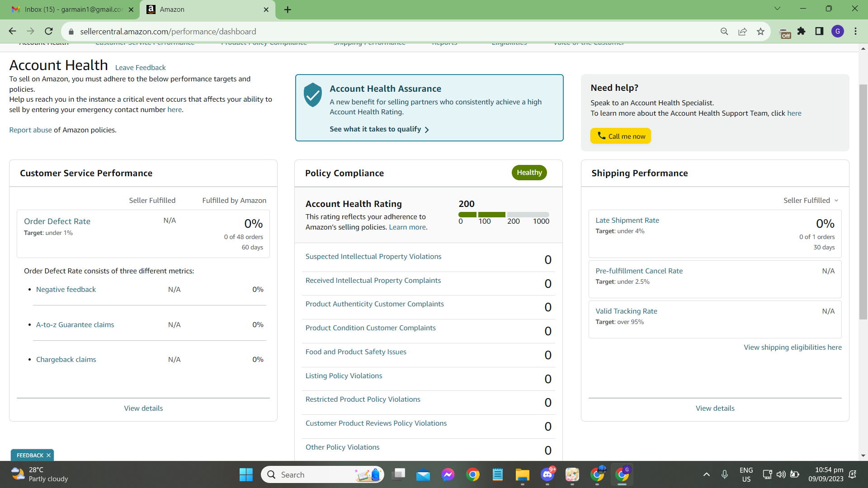
Task: Open the Windows Start menu
Action: tap(246, 474)
